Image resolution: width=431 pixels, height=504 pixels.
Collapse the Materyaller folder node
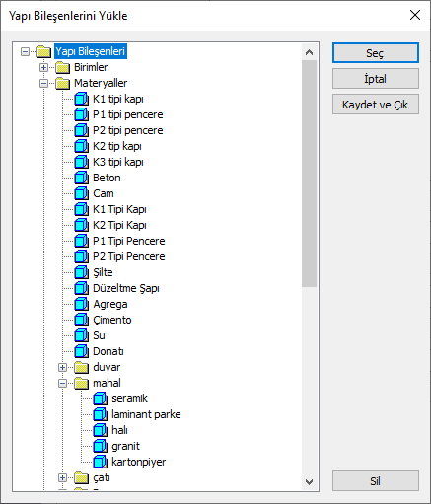click(x=43, y=83)
